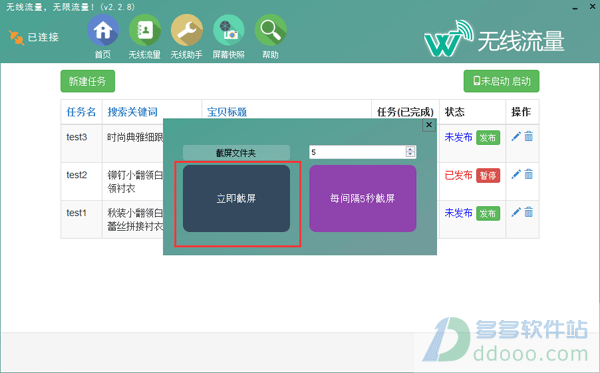
Task: Edit the test1 task with pencil icon
Action: point(516,212)
